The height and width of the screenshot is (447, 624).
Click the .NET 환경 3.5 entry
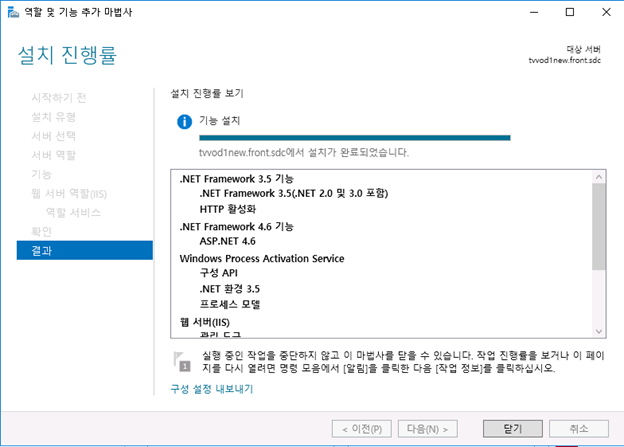tap(230, 289)
